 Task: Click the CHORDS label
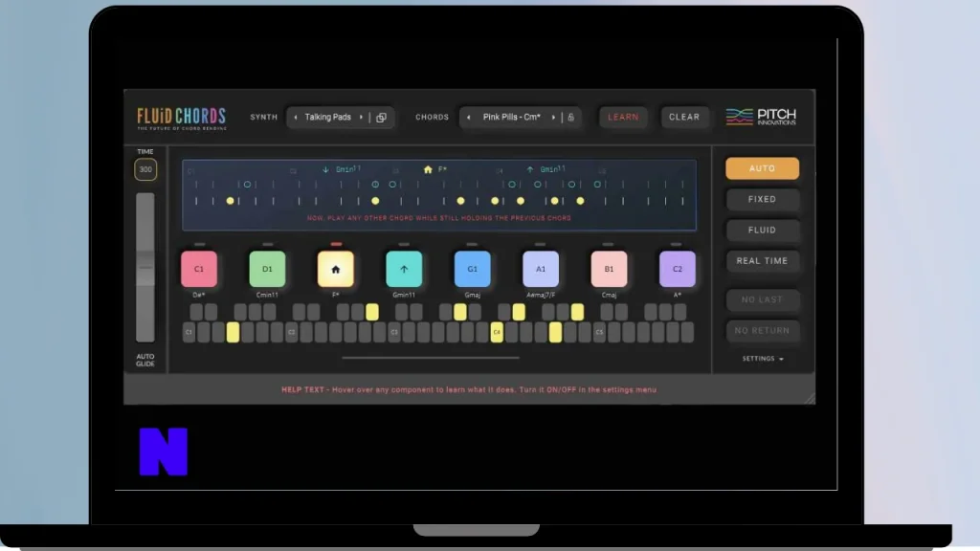[x=432, y=117]
